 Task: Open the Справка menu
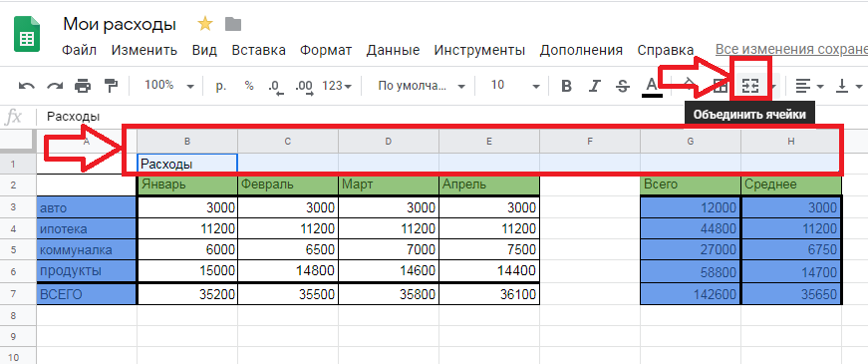click(x=666, y=51)
